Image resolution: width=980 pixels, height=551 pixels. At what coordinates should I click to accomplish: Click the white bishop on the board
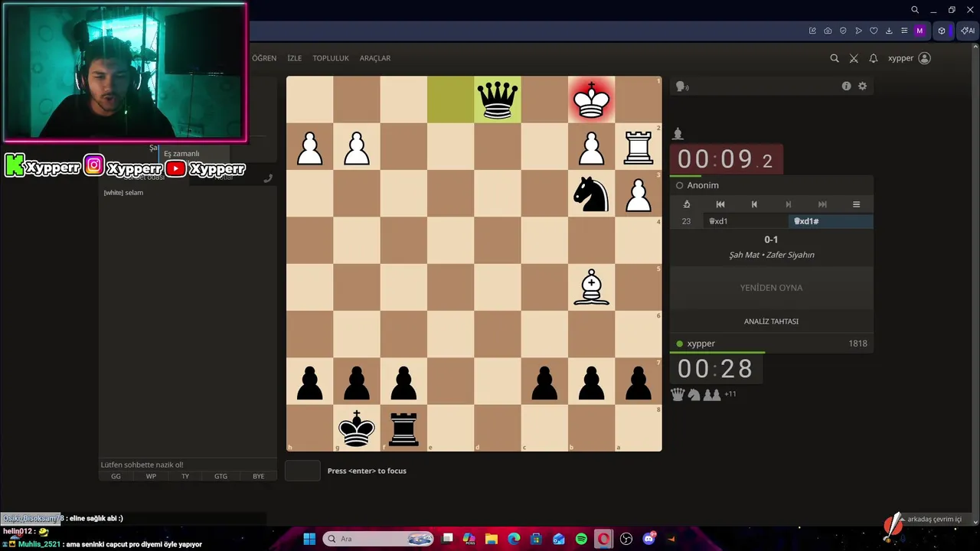pos(591,288)
